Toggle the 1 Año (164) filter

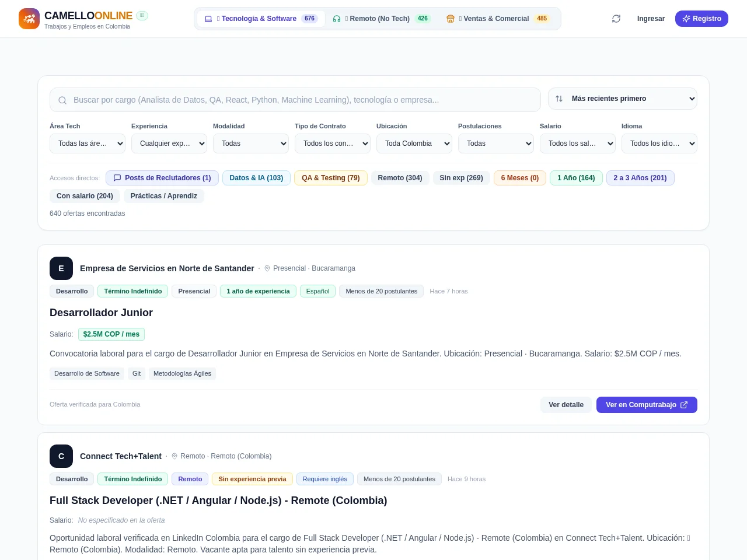576,178
